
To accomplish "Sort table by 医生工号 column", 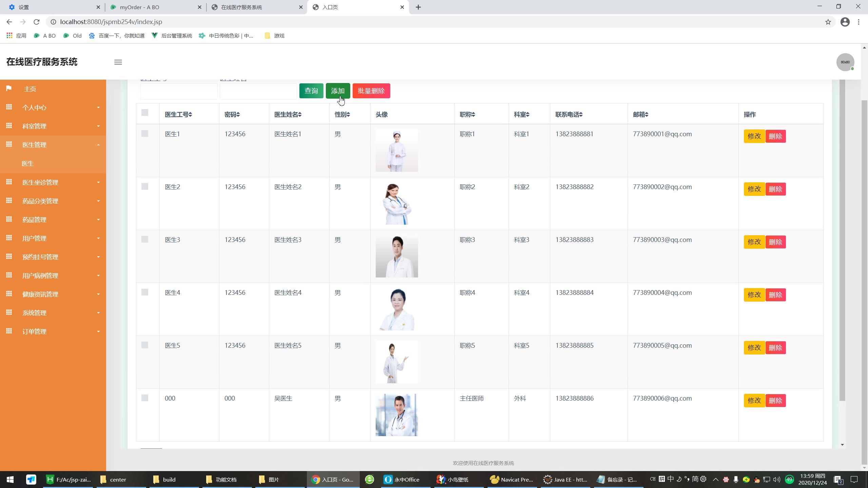I will click(178, 115).
